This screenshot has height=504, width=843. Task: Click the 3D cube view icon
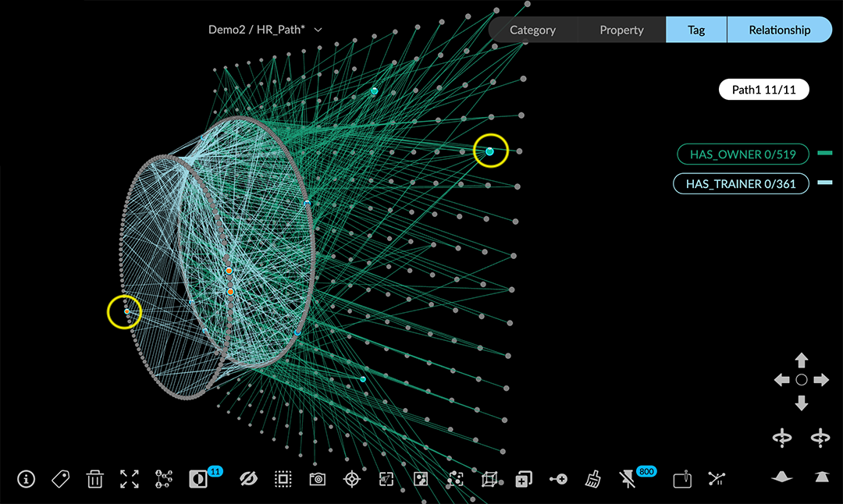pos(489,478)
